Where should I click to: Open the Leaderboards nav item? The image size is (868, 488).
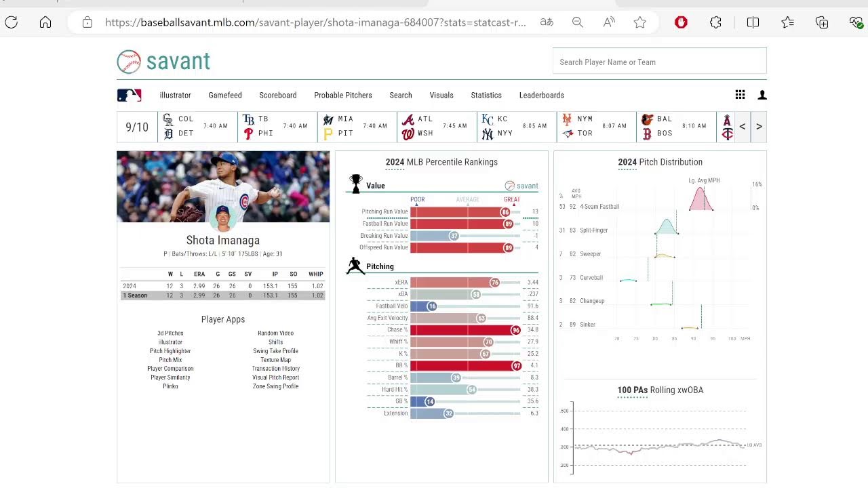[542, 96]
